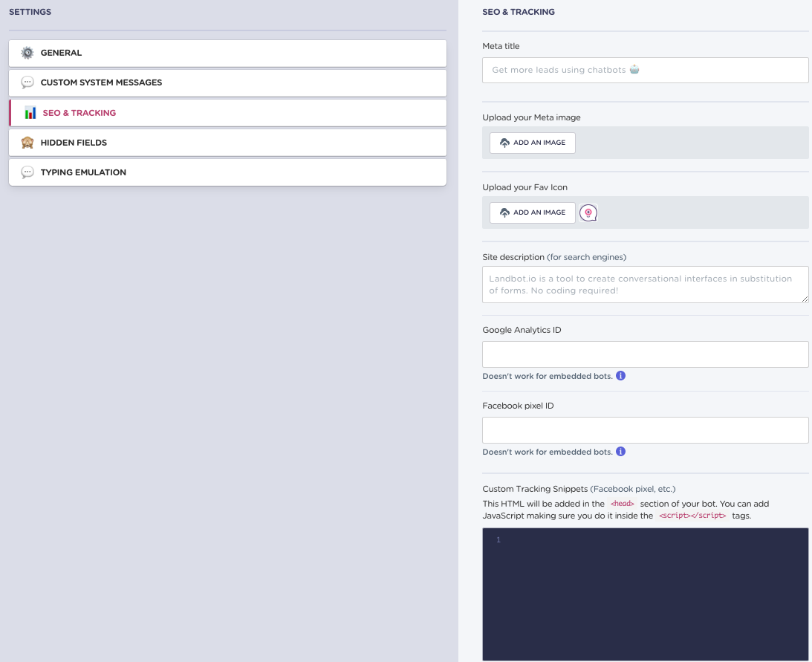Click info icon under Facebook pixel ID
The image size is (812, 662).
[x=620, y=451]
